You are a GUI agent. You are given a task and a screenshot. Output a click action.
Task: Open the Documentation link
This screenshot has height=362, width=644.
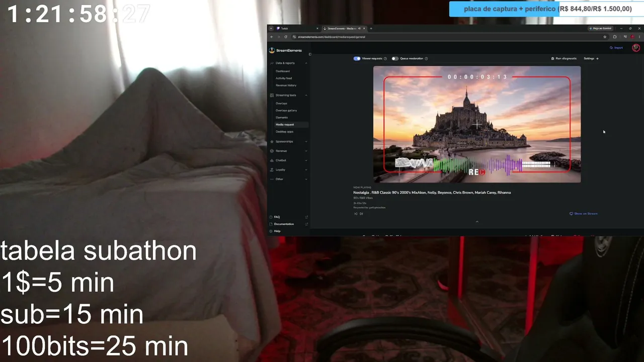[284, 224]
